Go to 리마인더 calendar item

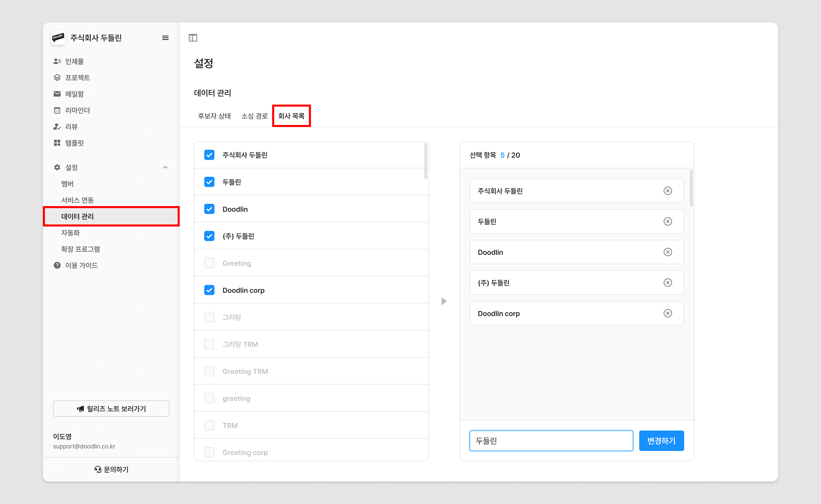(77, 110)
